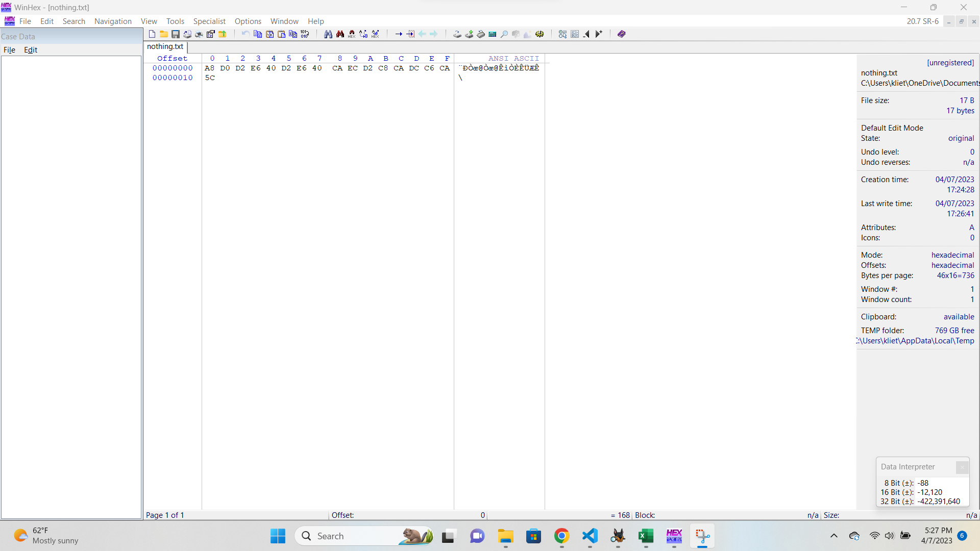Image resolution: width=980 pixels, height=551 pixels.
Task: Click the Open Disk drive icon
Action: pos(457,34)
